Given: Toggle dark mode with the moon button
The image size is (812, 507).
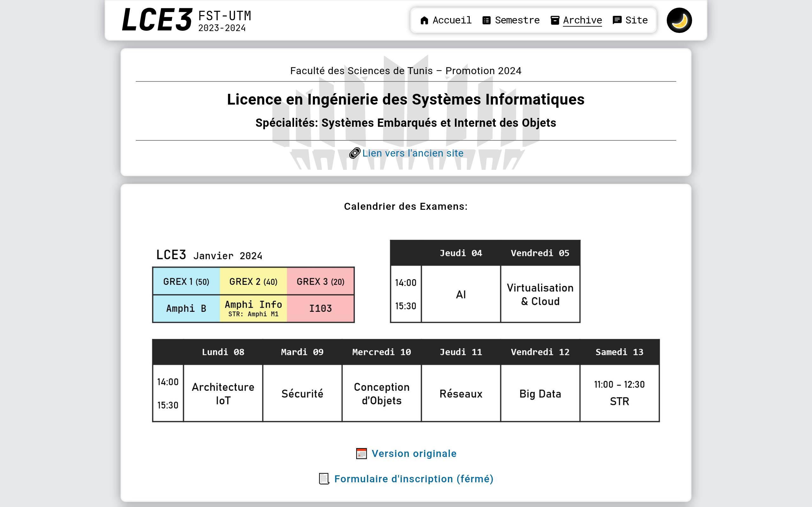Looking at the screenshot, I should 679,21.
